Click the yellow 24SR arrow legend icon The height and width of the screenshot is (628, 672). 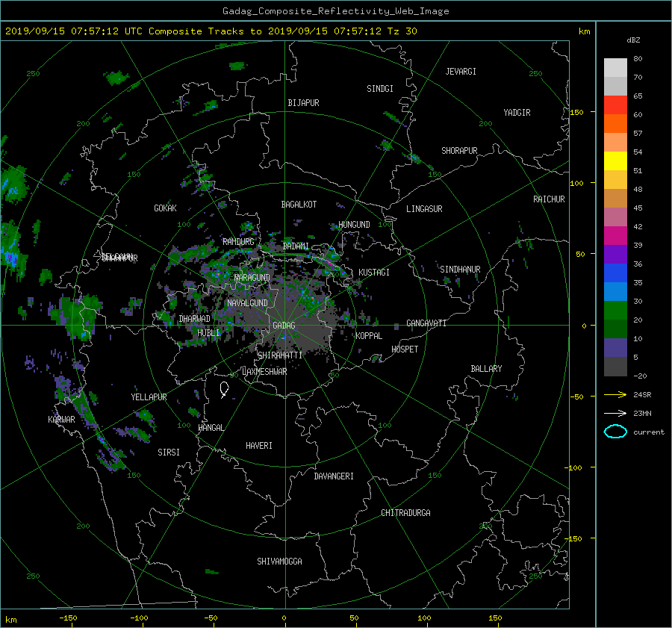coord(615,394)
